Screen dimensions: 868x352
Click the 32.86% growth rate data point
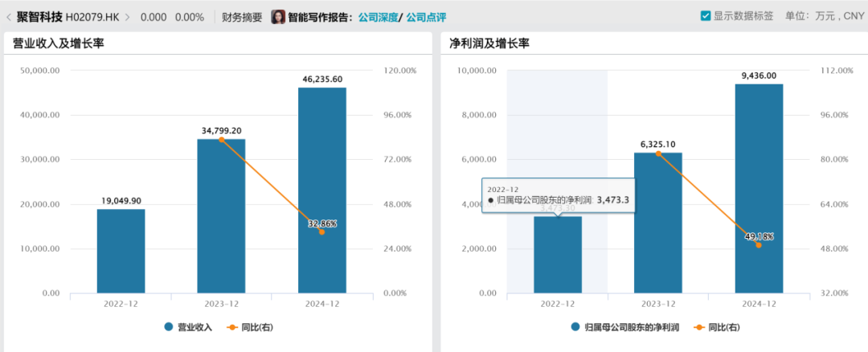321,231
